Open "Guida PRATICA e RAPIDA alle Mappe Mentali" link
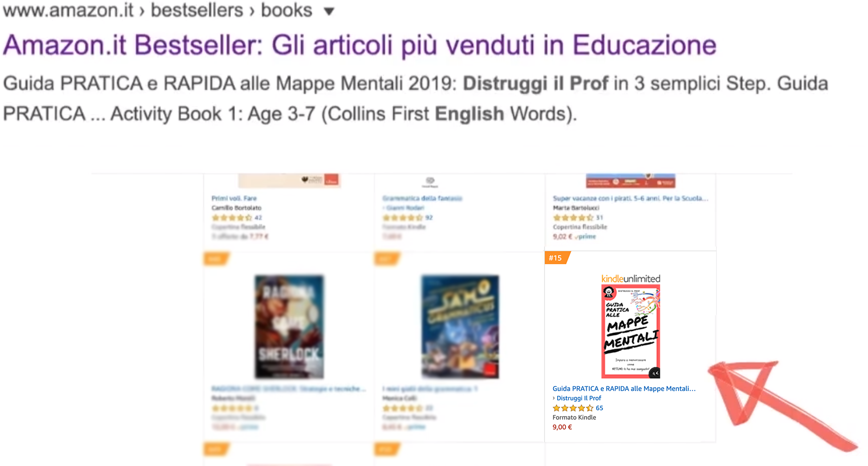 624,388
